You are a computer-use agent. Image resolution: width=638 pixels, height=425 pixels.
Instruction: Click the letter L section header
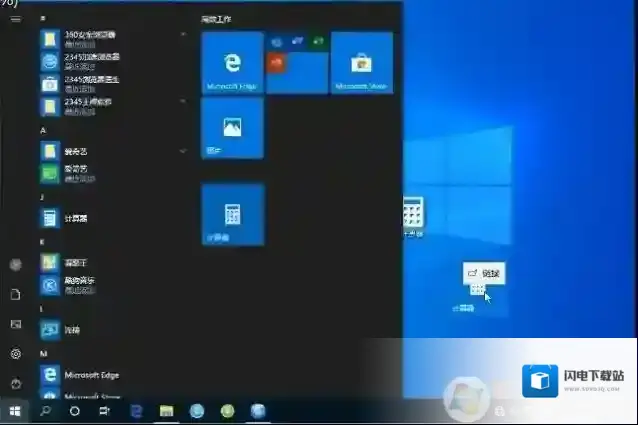click(x=42, y=309)
